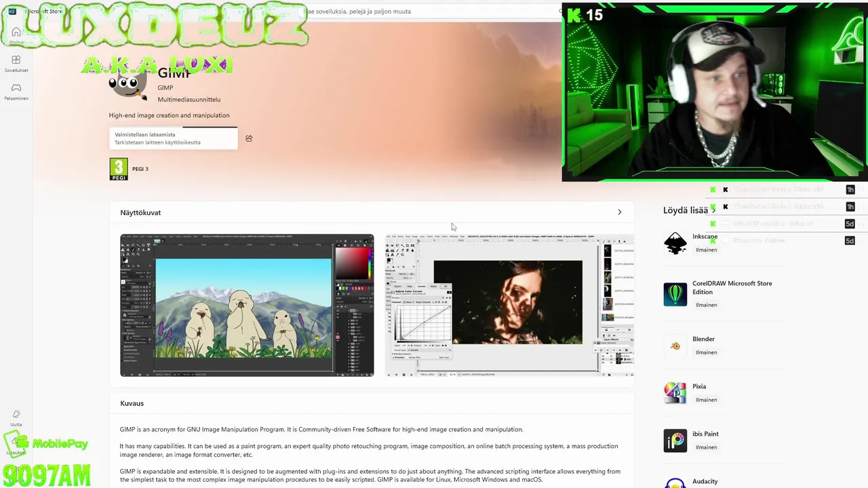Click the Näyttökuvat heading

140,213
